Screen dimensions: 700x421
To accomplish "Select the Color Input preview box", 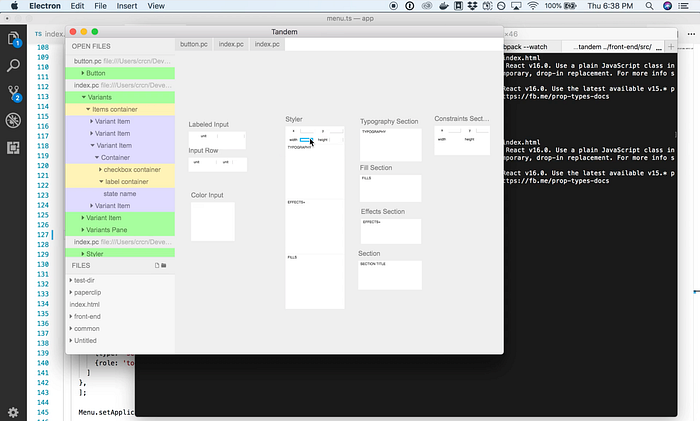I will point(213,221).
